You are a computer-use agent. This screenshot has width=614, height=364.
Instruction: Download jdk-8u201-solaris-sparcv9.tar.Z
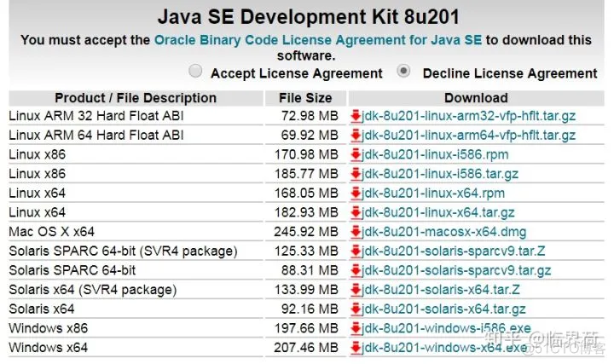click(453, 251)
